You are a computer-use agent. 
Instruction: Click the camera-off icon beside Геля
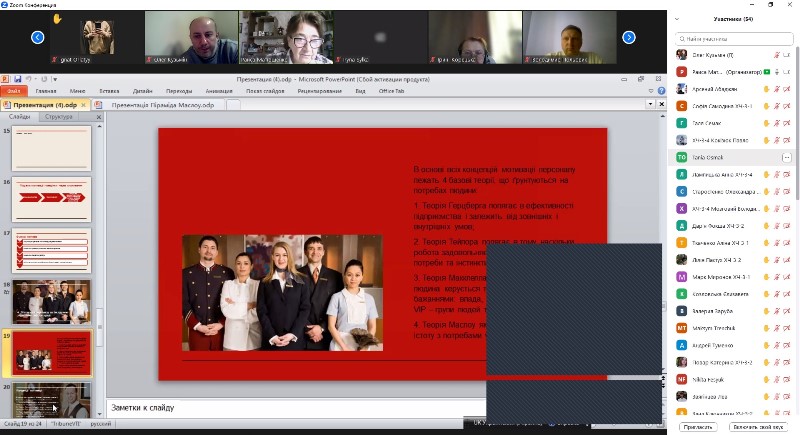pyautogui.click(x=787, y=123)
